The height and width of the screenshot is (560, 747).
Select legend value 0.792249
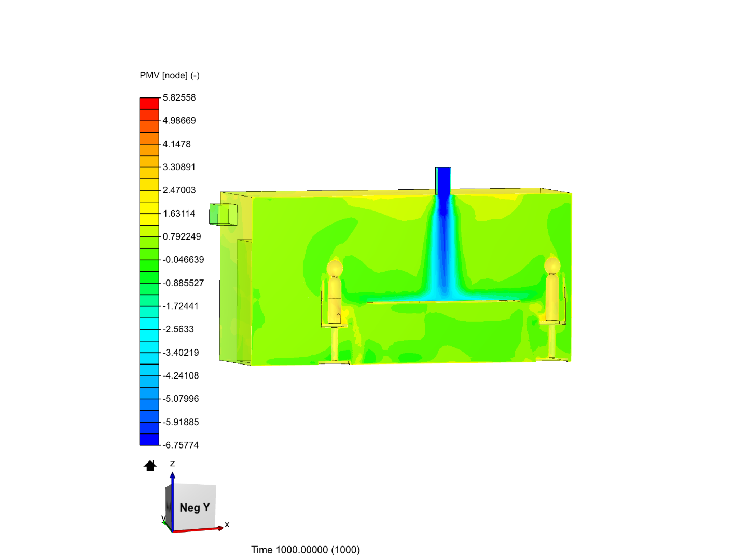coord(182,236)
